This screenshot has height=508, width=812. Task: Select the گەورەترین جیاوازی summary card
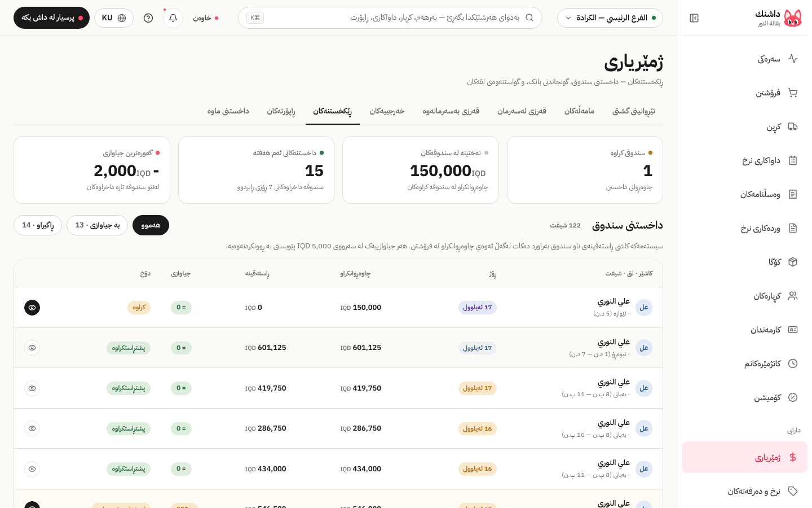point(92,170)
